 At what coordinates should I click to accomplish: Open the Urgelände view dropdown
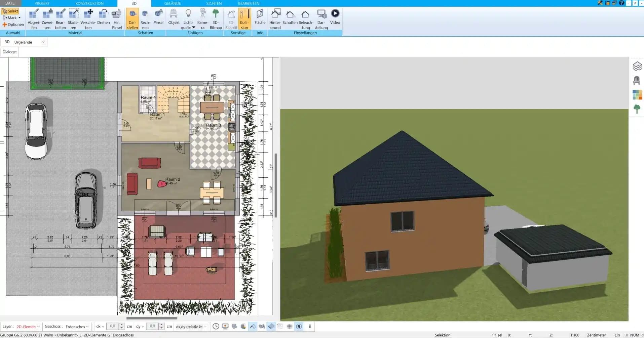point(43,42)
